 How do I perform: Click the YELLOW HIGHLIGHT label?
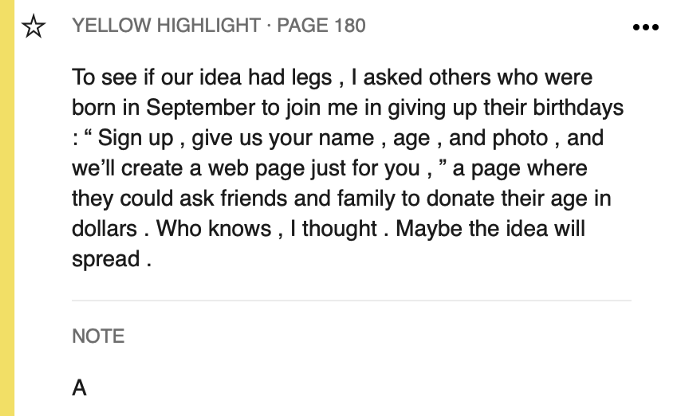point(166,25)
